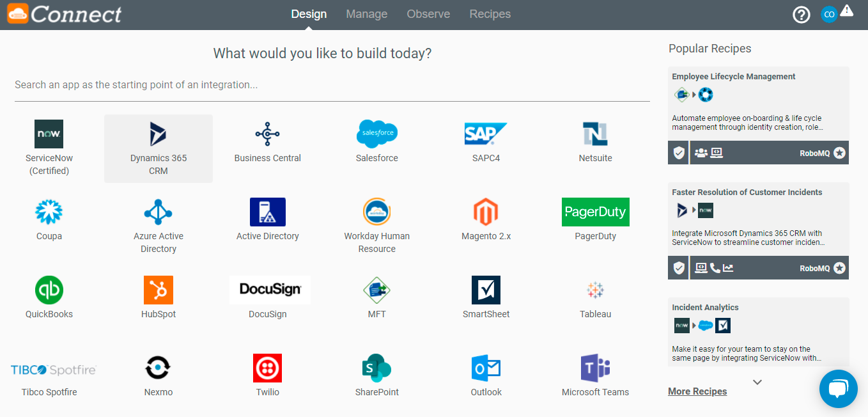The width and height of the screenshot is (868, 417).
Task: Select the Twilio app icon
Action: click(267, 368)
